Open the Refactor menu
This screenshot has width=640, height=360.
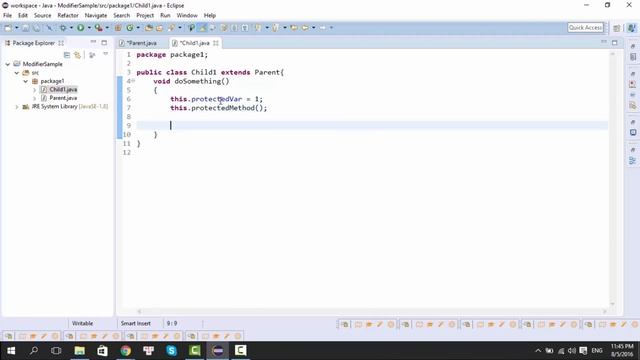[68, 16]
